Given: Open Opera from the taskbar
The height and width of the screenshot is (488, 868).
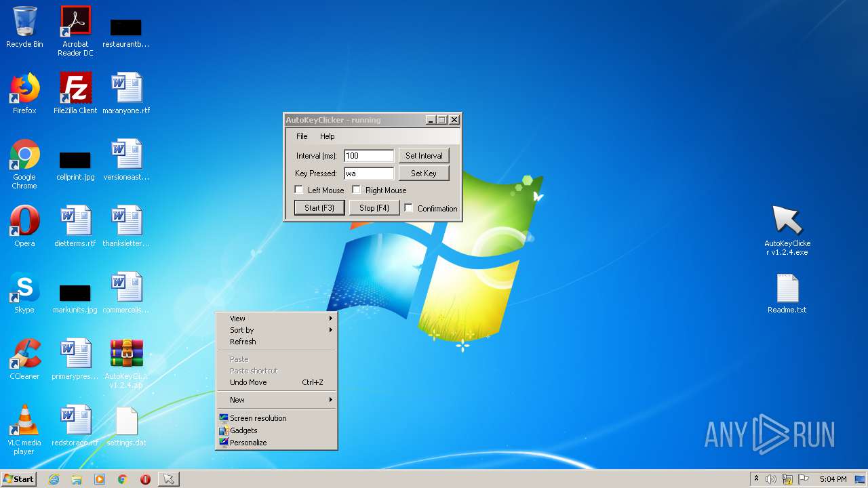Looking at the screenshot, I should (145, 479).
